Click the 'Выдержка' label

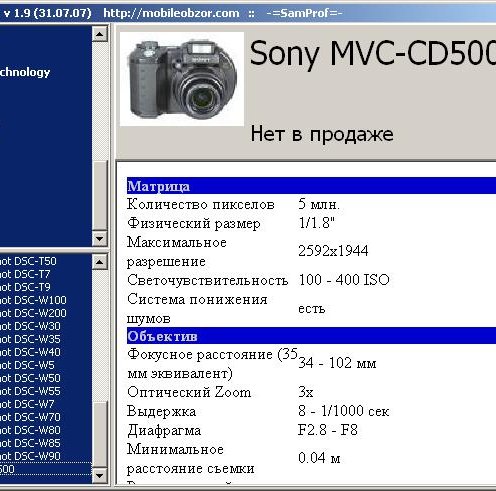pyautogui.click(x=161, y=411)
